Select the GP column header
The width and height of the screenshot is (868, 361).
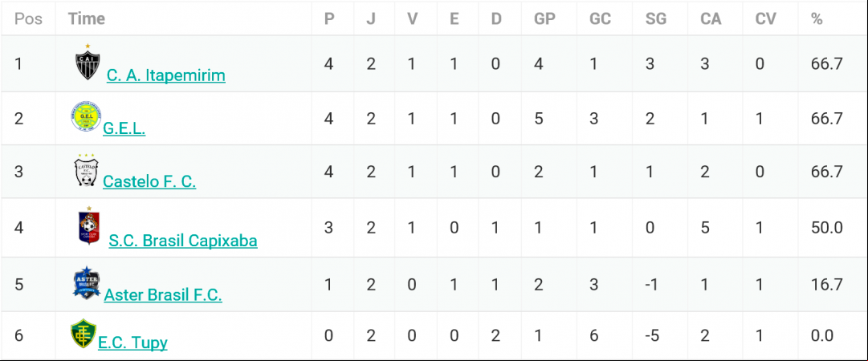[544, 18]
